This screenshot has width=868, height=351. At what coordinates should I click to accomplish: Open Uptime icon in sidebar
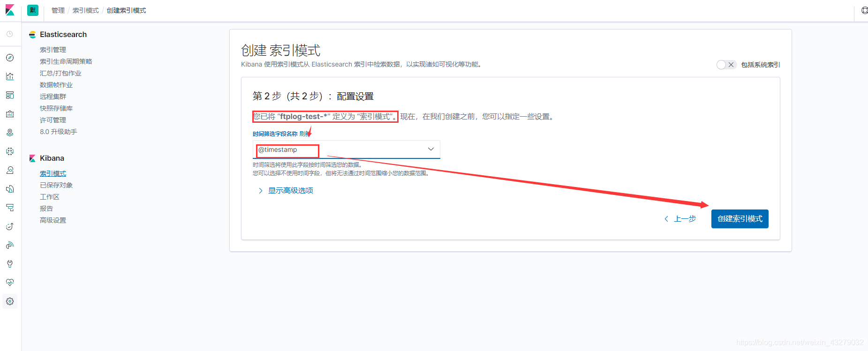(10, 226)
